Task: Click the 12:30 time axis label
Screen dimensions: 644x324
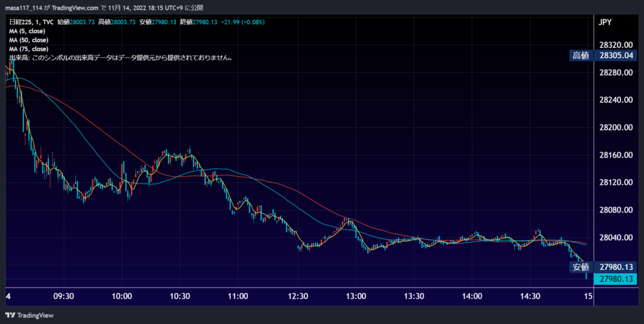Action: (x=297, y=296)
